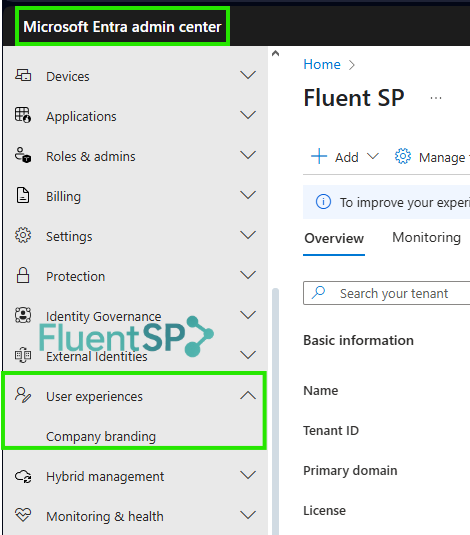This screenshot has width=470, height=535.
Task: Click the Primary domain label
Action: click(x=350, y=471)
